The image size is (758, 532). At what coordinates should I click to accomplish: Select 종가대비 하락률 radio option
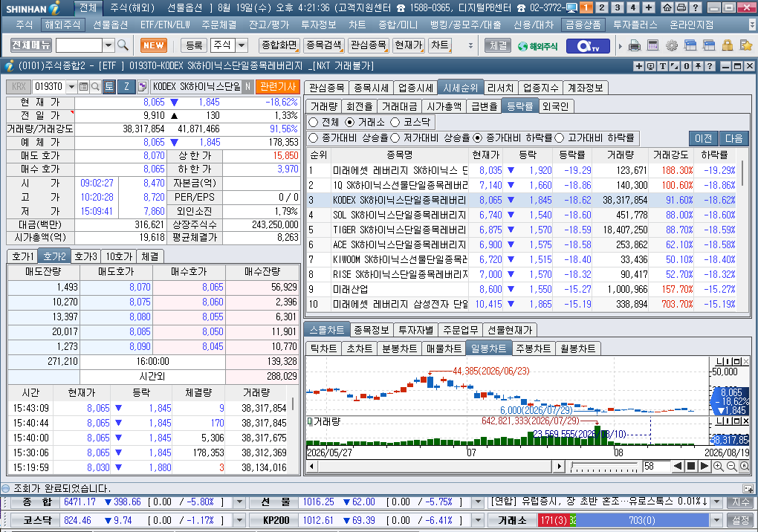[x=478, y=138]
